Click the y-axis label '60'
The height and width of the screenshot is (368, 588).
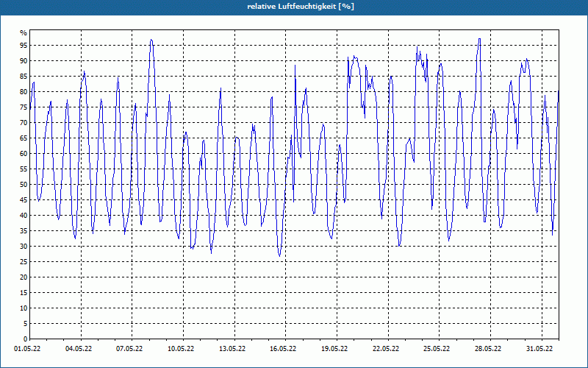[x=24, y=154]
